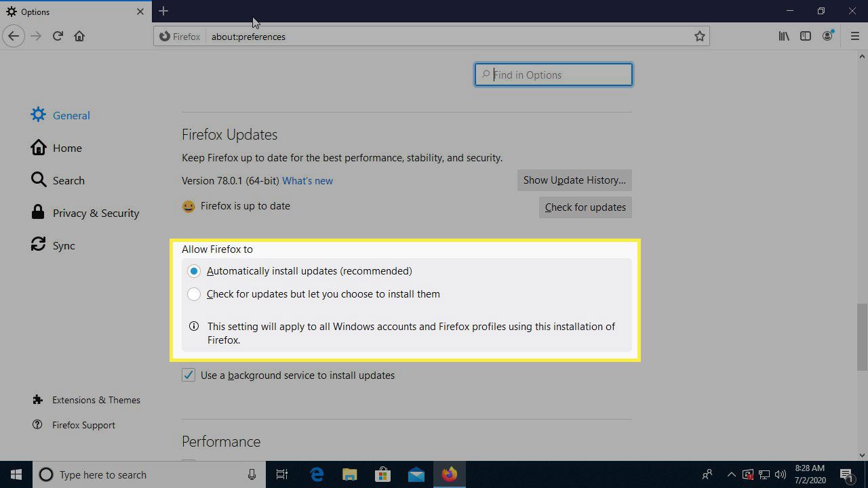Open the taskbar clock showing 8:28 AM
This screenshot has height=488, width=868.
[x=808, y=474]
